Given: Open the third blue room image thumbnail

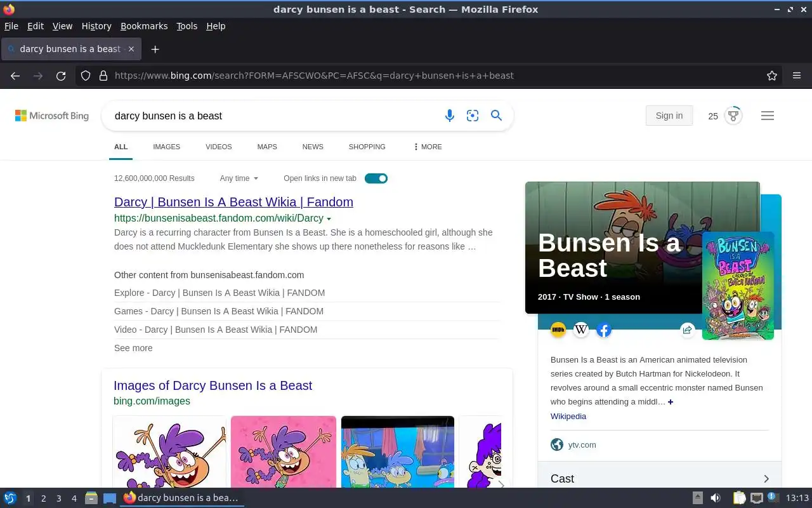Looking at the screenshot, I should (398, 451).
